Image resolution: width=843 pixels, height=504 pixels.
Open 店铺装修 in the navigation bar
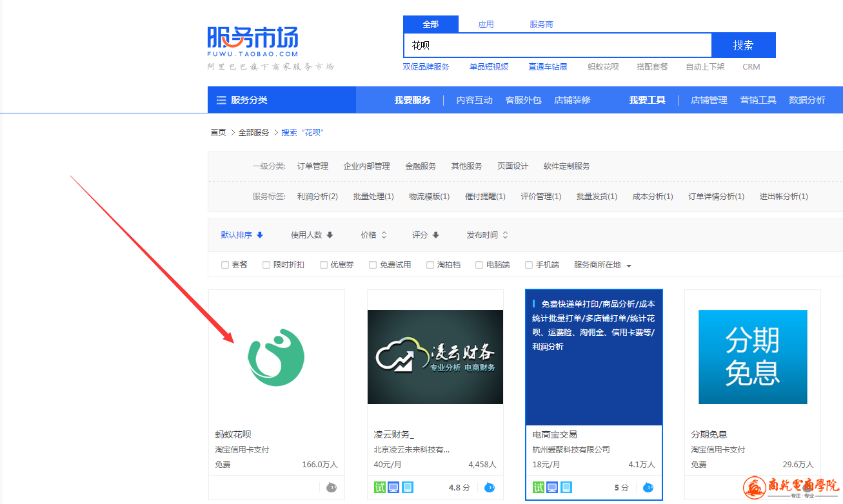pos(573,100)
